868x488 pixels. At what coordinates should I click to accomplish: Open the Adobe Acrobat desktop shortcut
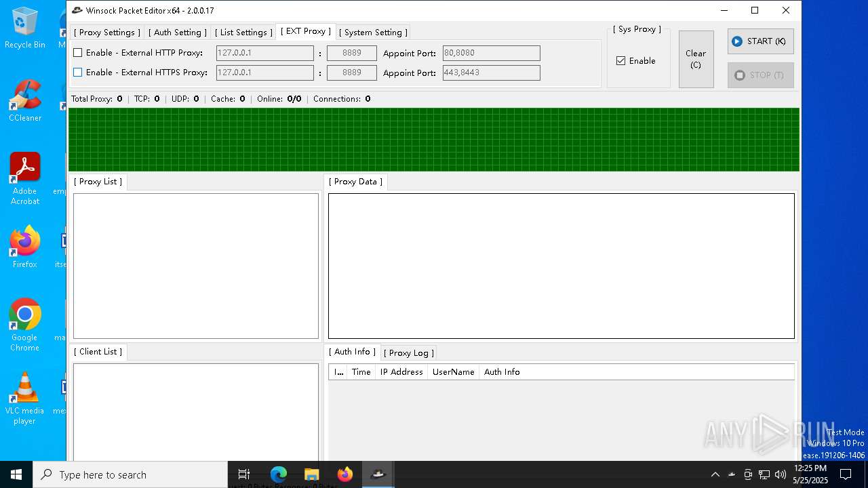25,178
